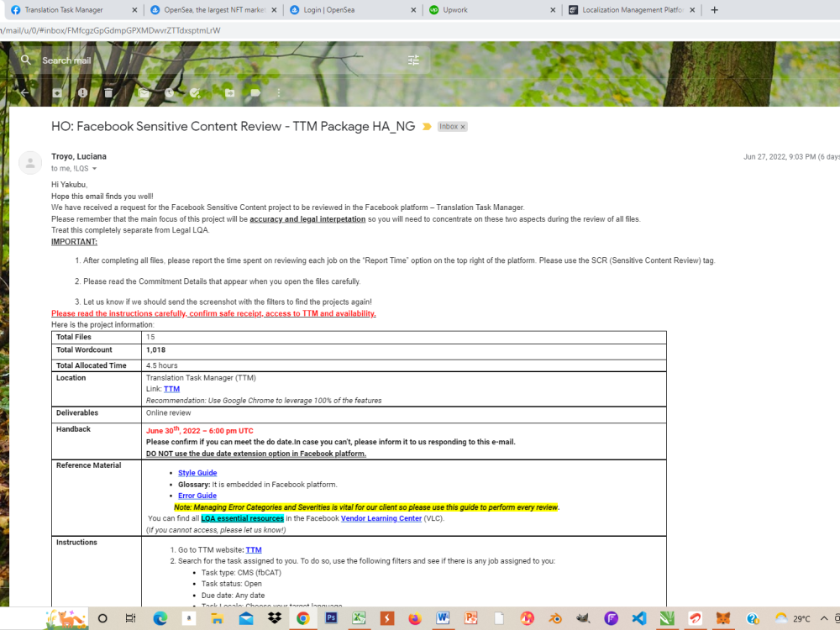
Task: Launch Microsoft Edge from taskbar
Action: coord(160,619)
